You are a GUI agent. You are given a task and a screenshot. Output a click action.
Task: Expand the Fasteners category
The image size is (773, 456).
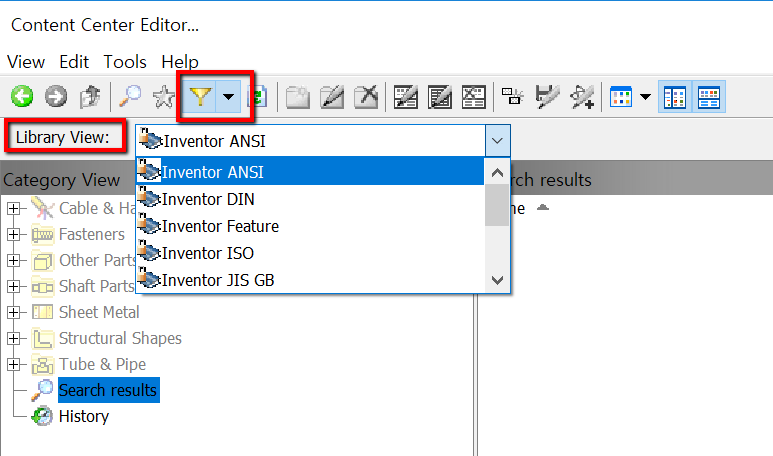(x=14, y=235)
